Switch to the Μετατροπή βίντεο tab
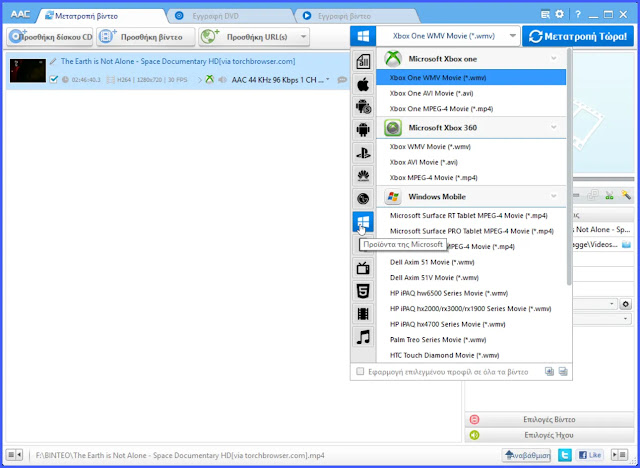The image size is (640, 468). coord(102,16)
